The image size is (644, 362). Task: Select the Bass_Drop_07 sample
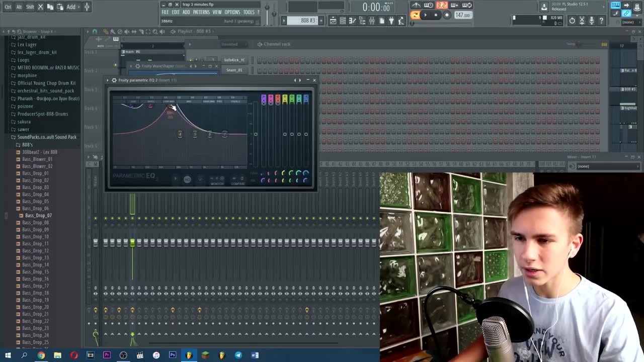click(x=38, y=216)
